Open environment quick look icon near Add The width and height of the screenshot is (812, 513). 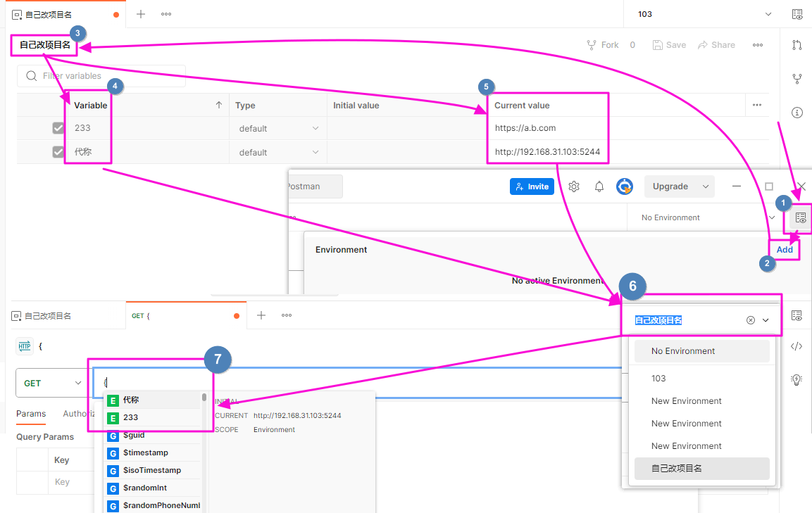point(800,218)
